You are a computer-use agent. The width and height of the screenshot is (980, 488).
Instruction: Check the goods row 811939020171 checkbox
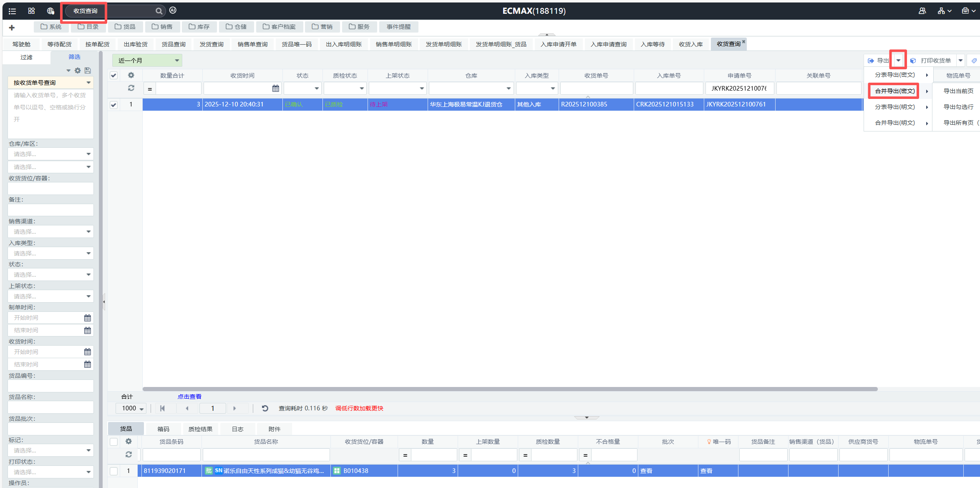113,471
